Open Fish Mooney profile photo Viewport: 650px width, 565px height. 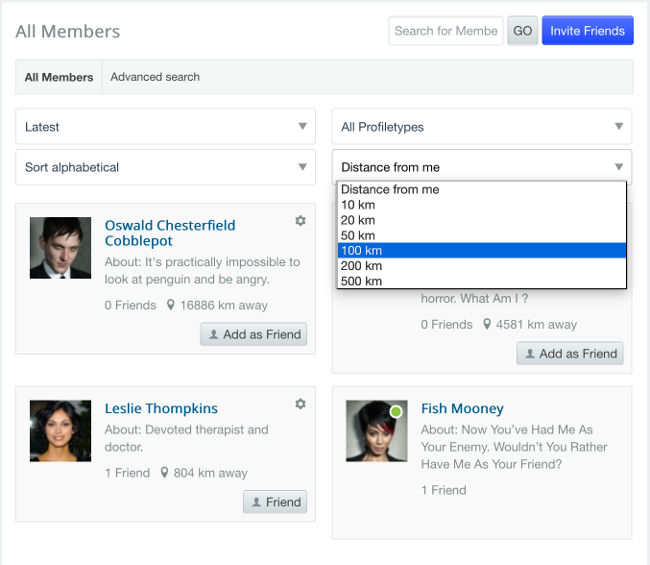pos(377,431)
